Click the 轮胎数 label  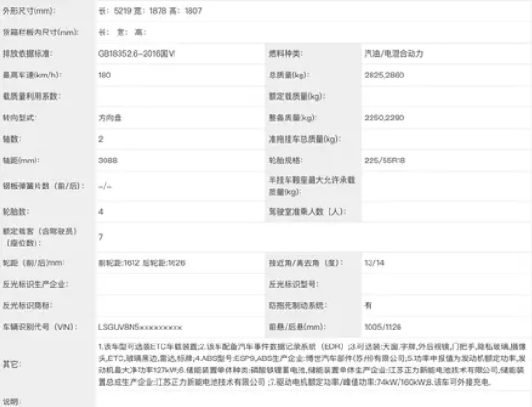click(16, 212)
